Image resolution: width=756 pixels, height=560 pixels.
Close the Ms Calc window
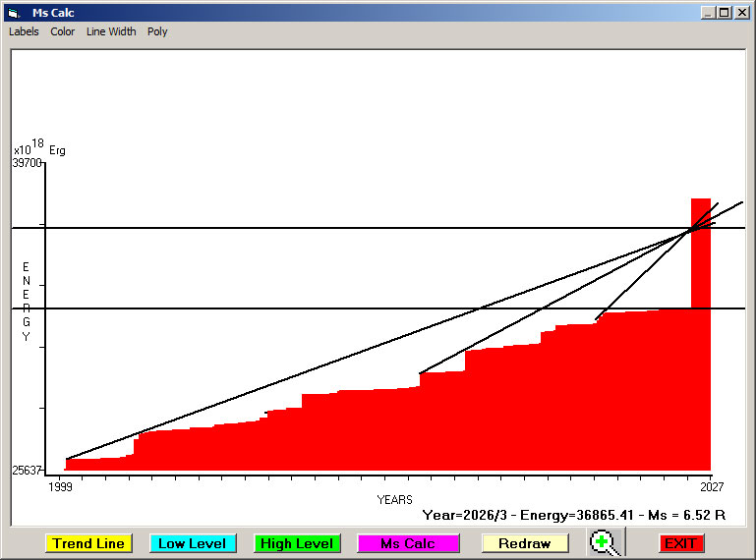coord(742,13)
